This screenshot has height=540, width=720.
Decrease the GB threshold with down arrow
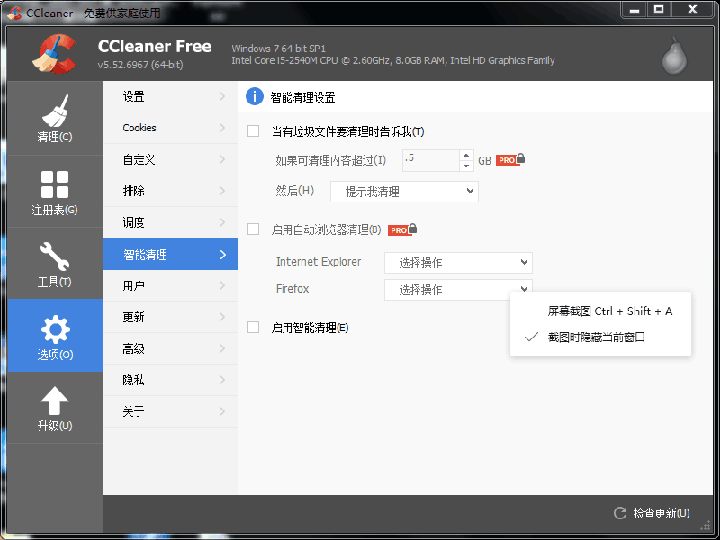coord(466,166)
